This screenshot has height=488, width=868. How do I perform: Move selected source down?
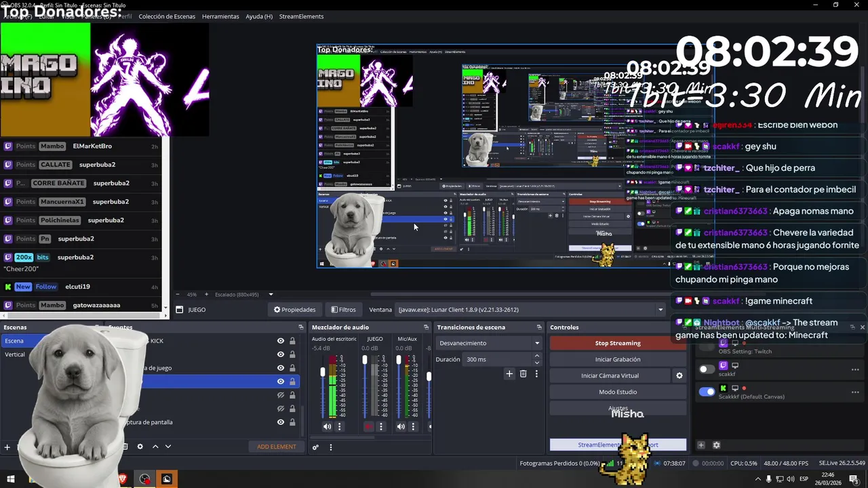coord(168,447)
